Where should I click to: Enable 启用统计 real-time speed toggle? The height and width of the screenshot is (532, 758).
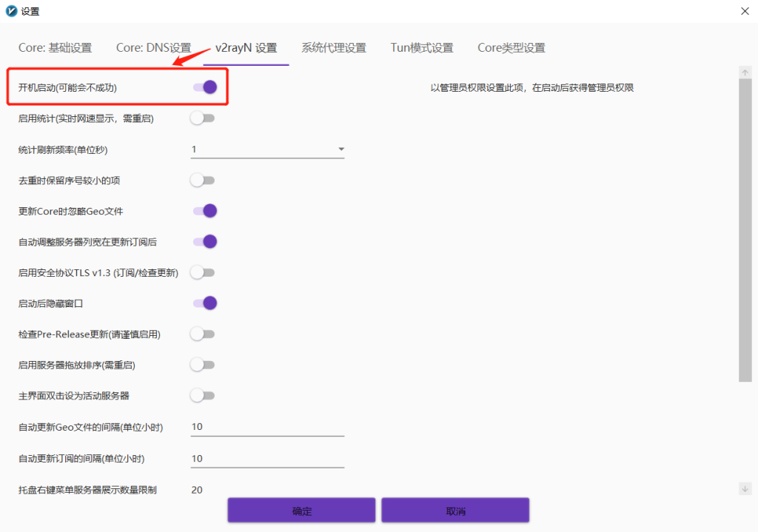203,118
